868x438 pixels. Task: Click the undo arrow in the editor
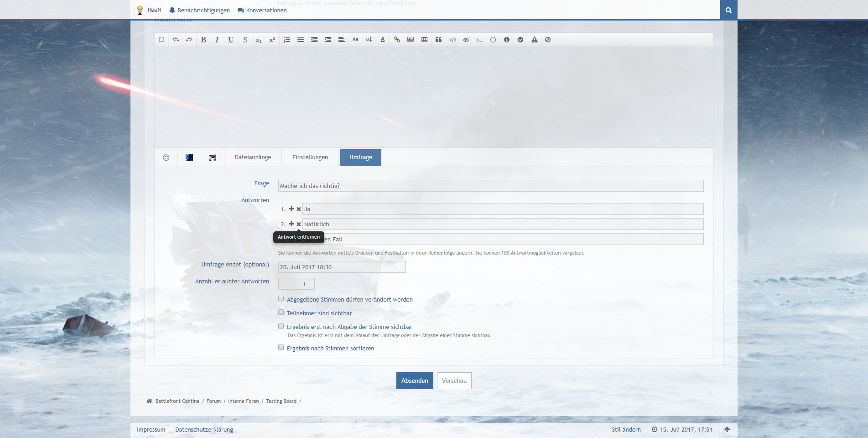click(x=176, y=40)
